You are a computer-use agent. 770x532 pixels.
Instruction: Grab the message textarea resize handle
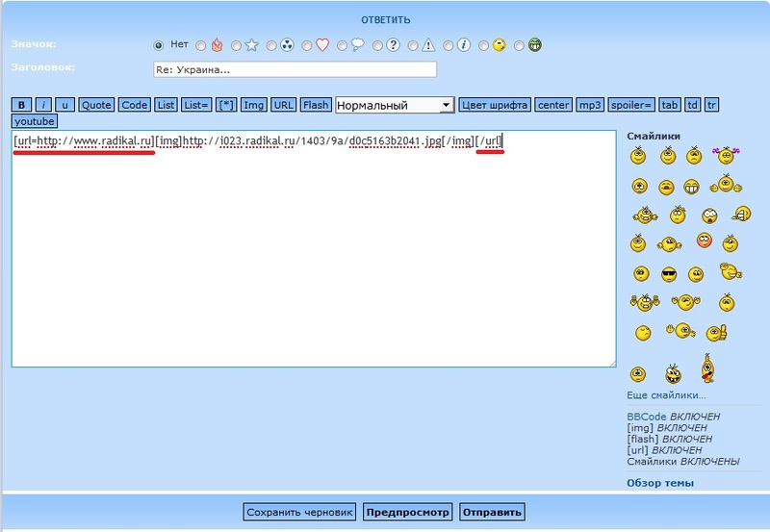[x=612, y=364]
